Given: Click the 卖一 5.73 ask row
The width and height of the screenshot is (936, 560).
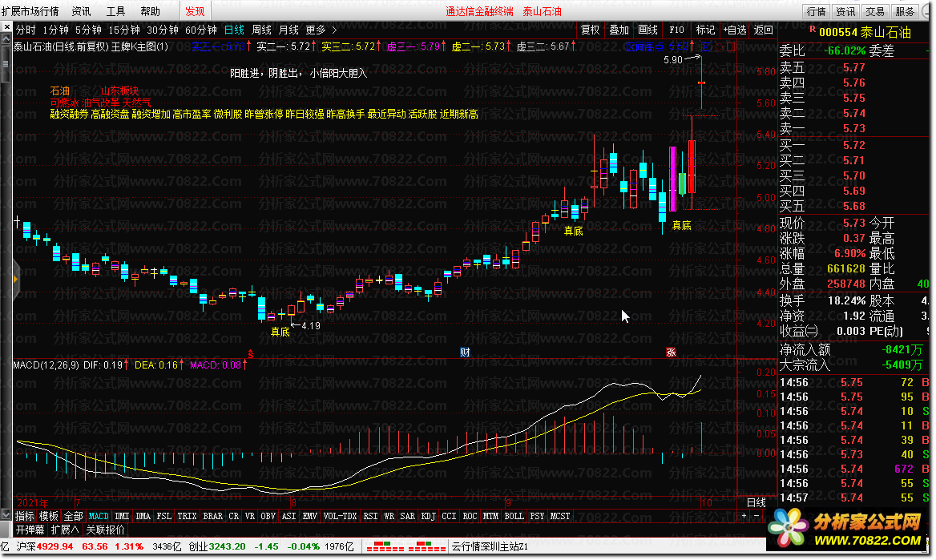Looking at the screenshot, I should click(x=853, y=127).
